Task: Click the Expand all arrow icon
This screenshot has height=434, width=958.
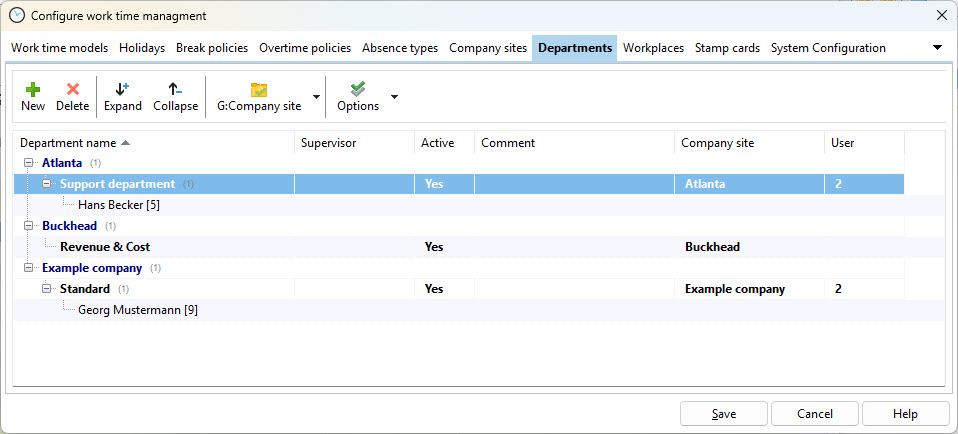Action: (x=123, y=89)
